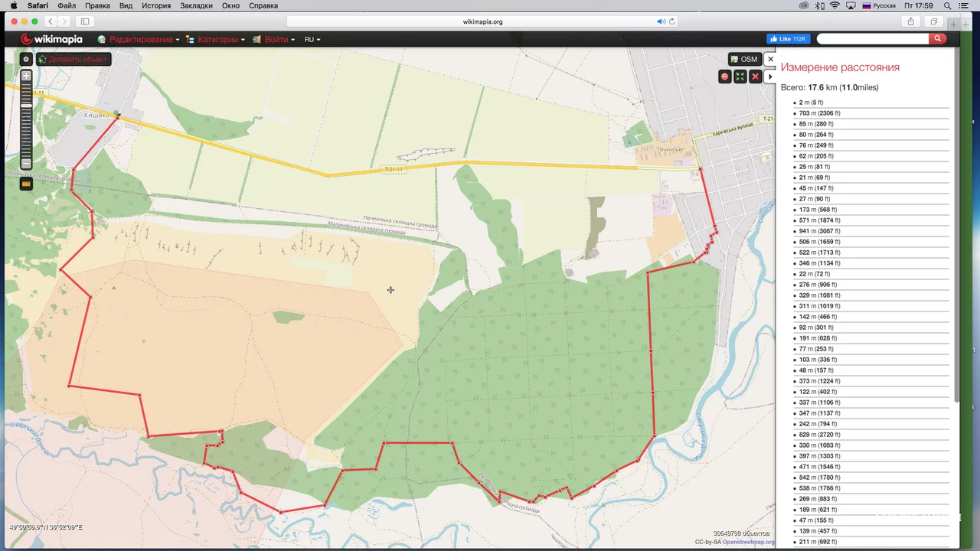The width and height of the screenshot is (980, 551).
Task: Click the distance panel vertical scrollbar
Action: tap(956, 223)
